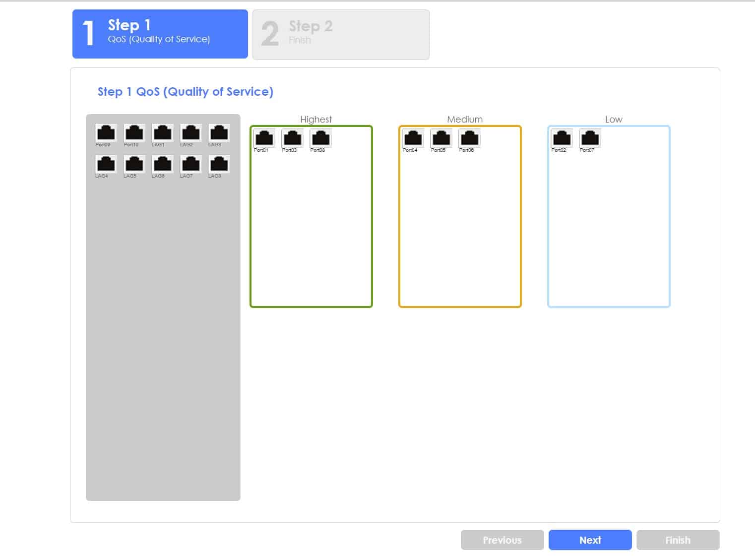Switch to the Step 2 Finish tab
Image resolution: width=755 pixels, height=560 pixels.
[x=341, y=35]
